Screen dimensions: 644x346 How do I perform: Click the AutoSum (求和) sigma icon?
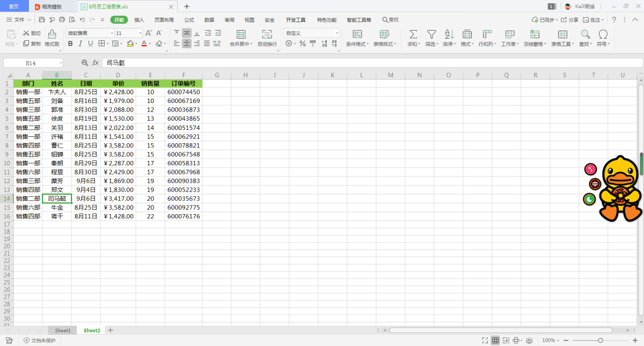point(413,34)
